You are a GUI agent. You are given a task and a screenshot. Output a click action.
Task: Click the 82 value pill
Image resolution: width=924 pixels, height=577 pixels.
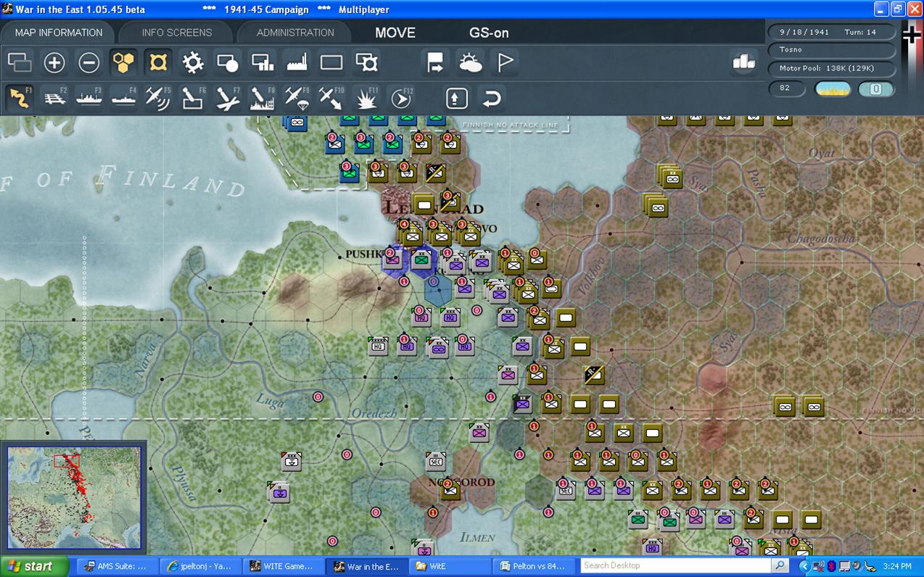(788, 88)
